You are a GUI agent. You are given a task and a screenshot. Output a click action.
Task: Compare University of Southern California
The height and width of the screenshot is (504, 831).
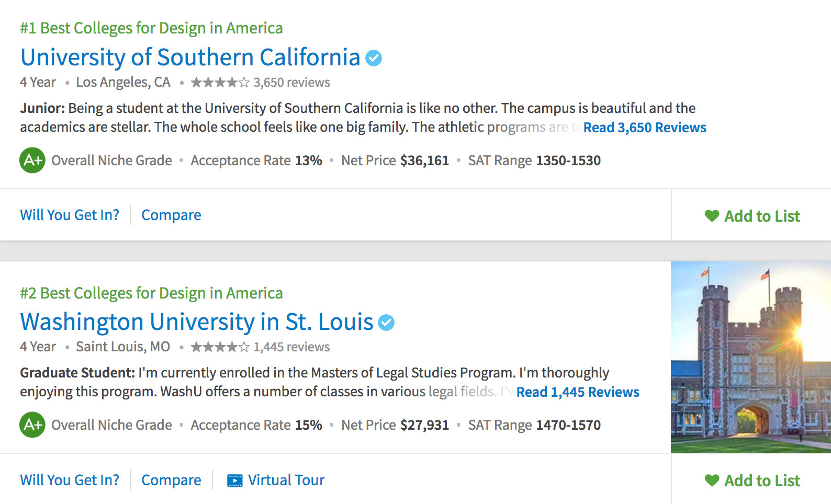(171, 215)
